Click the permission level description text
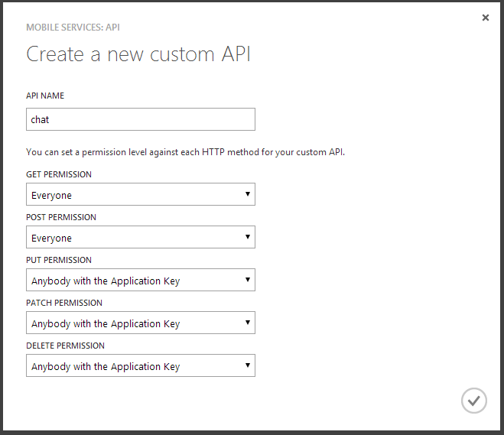 click(x=185, y=152)
